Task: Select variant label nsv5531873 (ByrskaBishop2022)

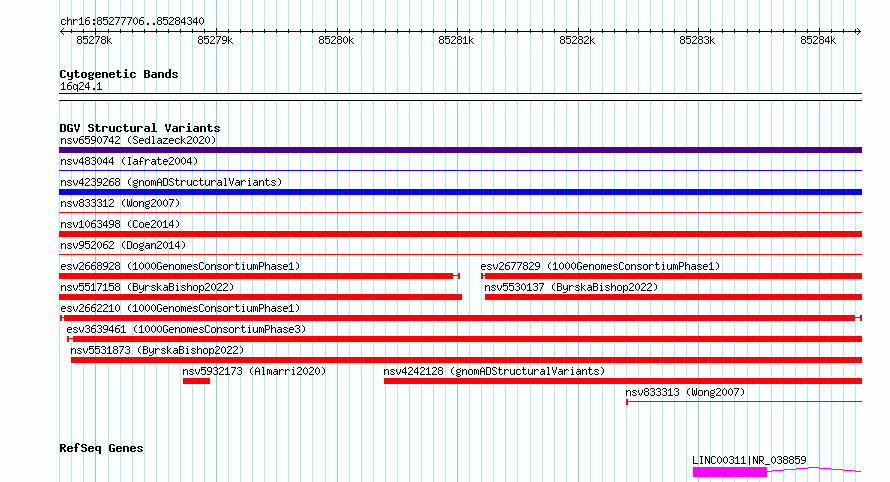Action: tap(157, 350)
